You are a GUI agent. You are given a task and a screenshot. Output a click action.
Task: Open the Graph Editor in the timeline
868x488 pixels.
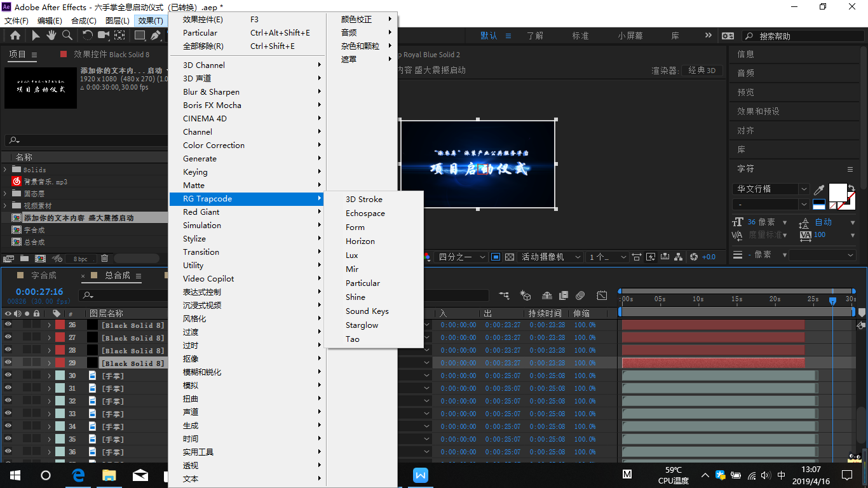pyautogui.click(x=602, y=295)
